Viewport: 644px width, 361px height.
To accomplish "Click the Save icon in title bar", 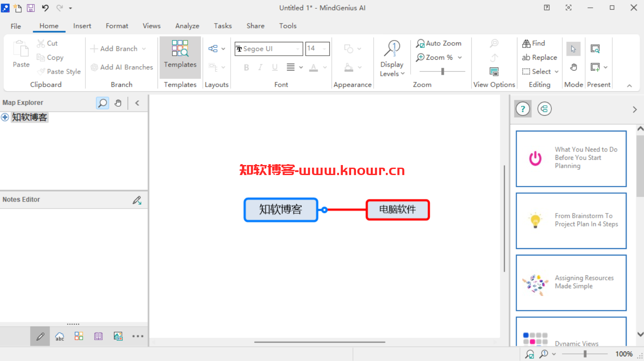I will pos(31,8).
